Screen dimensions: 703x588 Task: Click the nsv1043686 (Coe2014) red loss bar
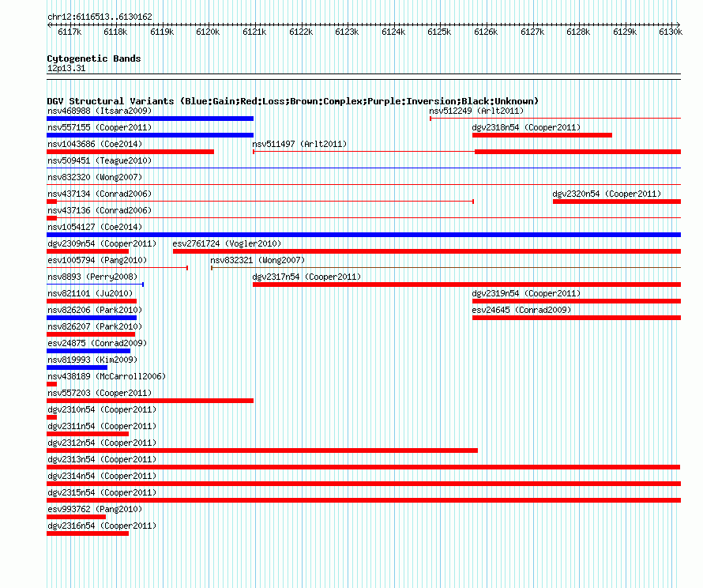pyautogui.click(x=130, y=152)
